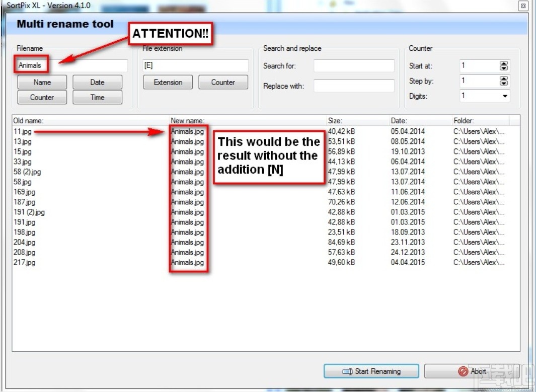Focus the Search for input field

(x=354, y=65)
